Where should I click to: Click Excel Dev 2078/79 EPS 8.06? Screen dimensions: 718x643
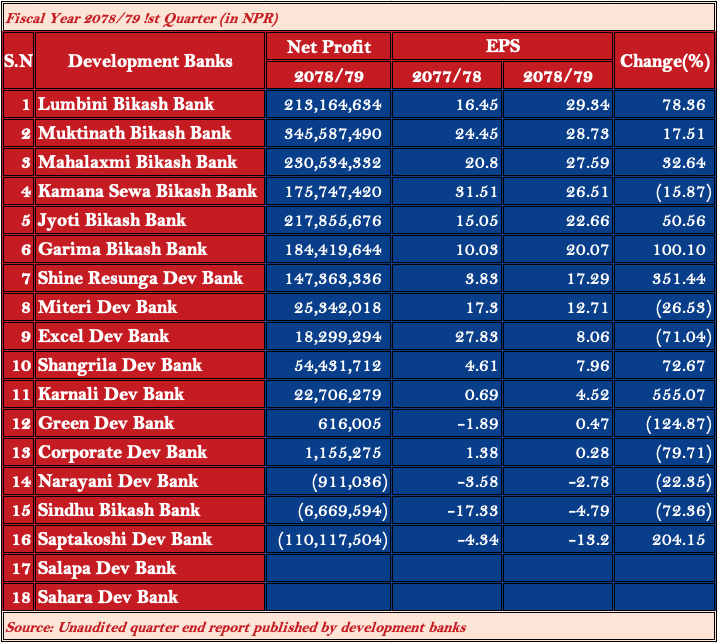pyautogui.click(x=558, y=336)
